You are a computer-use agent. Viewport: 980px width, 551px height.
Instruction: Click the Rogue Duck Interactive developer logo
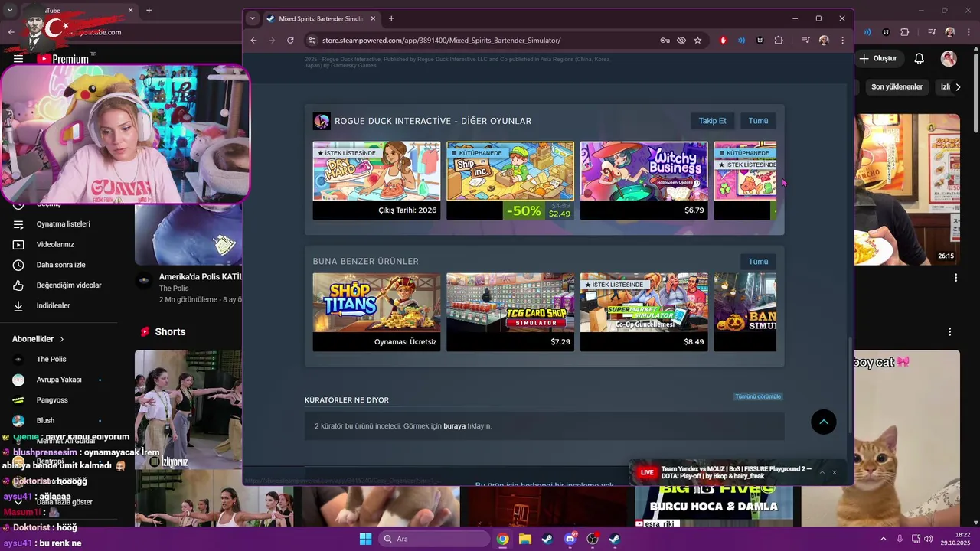322,121
